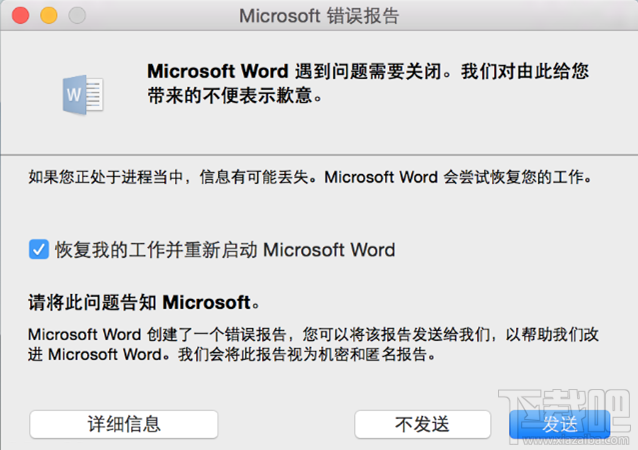Click the paragraph Microsoft Word 创建了一个错误报告
Screen dimensions: 638x450
(313, 344)
